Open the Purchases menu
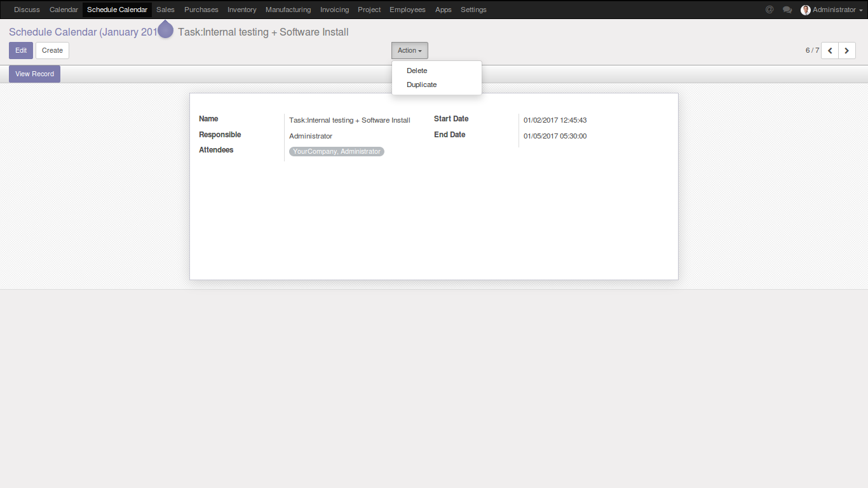Viewport: 868px width, 488px height. point(201,10)
